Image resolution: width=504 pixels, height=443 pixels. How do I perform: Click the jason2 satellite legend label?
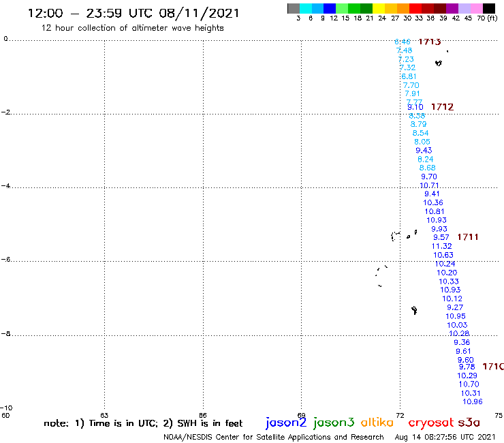pyautogui.click(x=286, y=423)
